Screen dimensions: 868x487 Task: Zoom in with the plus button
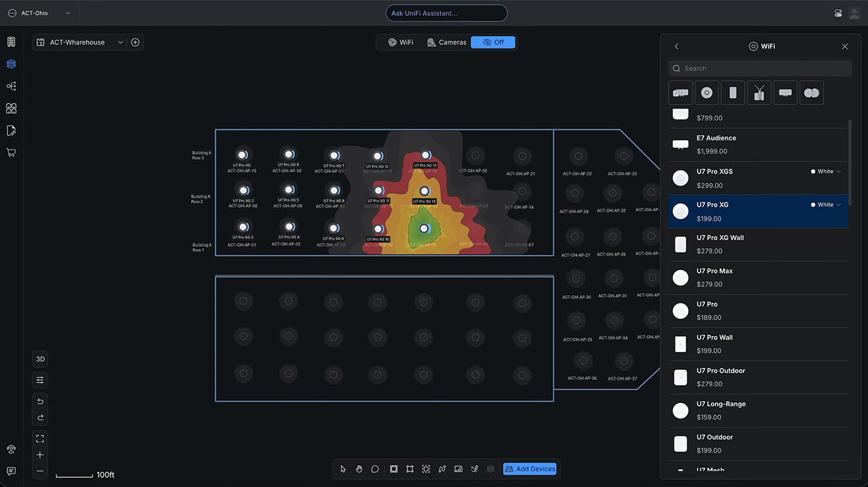40,455
